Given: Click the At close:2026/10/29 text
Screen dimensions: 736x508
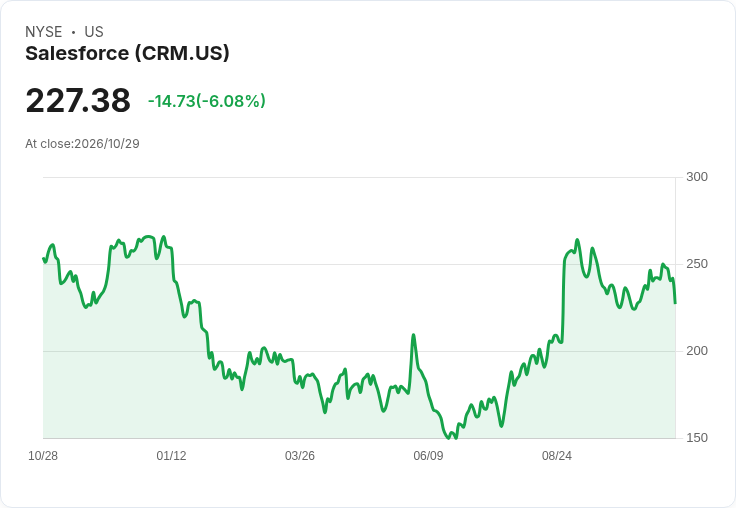Looking at the screenshot, I should pyautogui.click(x=82, y=144).
